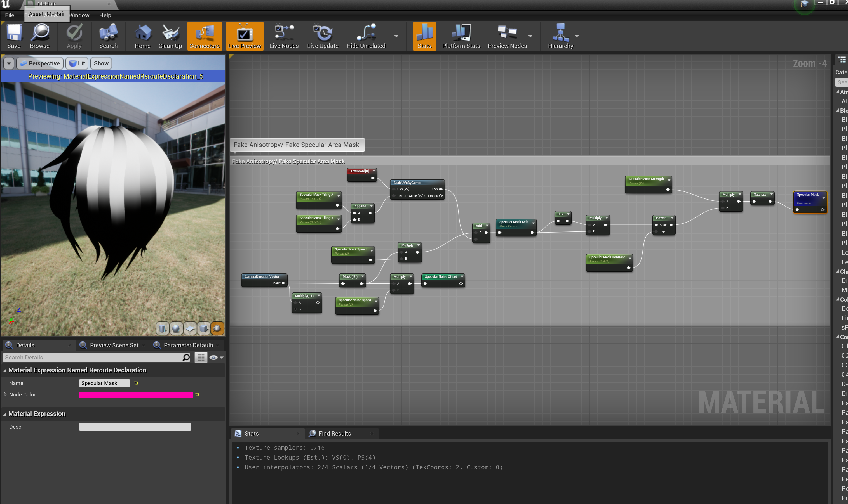Click the Apply toolbar icon

coord(74,36)
